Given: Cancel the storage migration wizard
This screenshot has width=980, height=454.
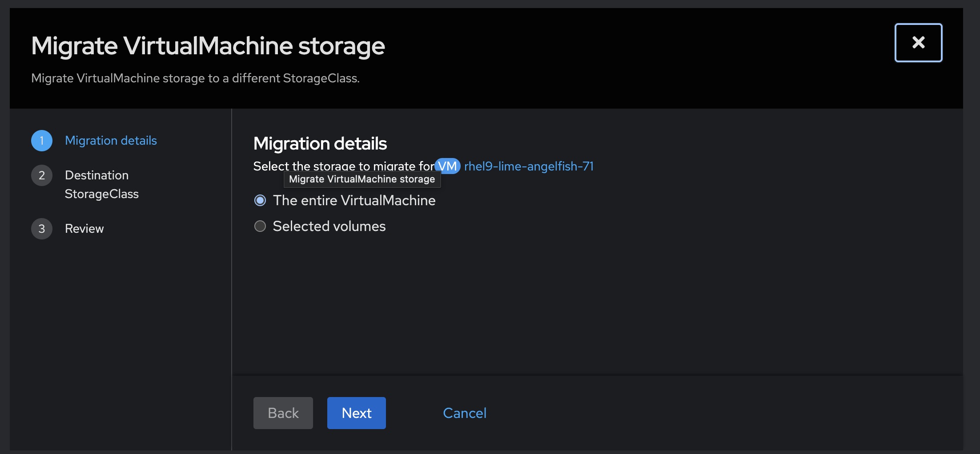Looking at the screenshot, I should click(465, 413).
